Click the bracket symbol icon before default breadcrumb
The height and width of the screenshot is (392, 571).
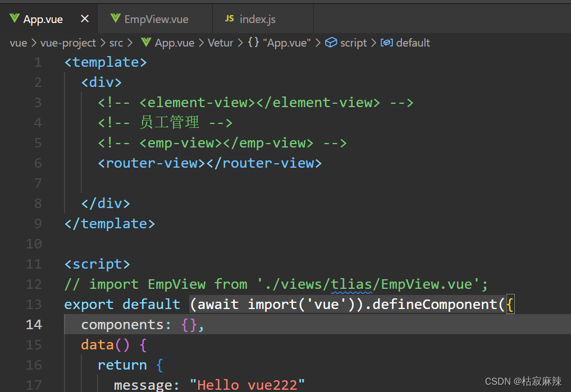point(386,43)
